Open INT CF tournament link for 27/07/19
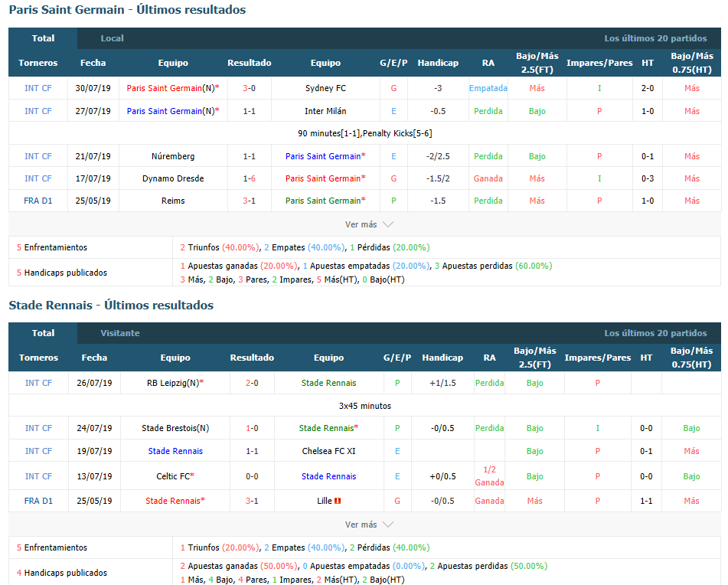Screen dimensions: 728x585 (38, 111)
